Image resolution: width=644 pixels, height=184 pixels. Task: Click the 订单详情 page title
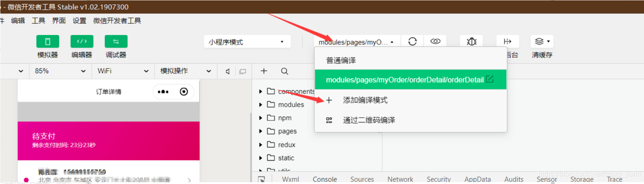[109, 92]
